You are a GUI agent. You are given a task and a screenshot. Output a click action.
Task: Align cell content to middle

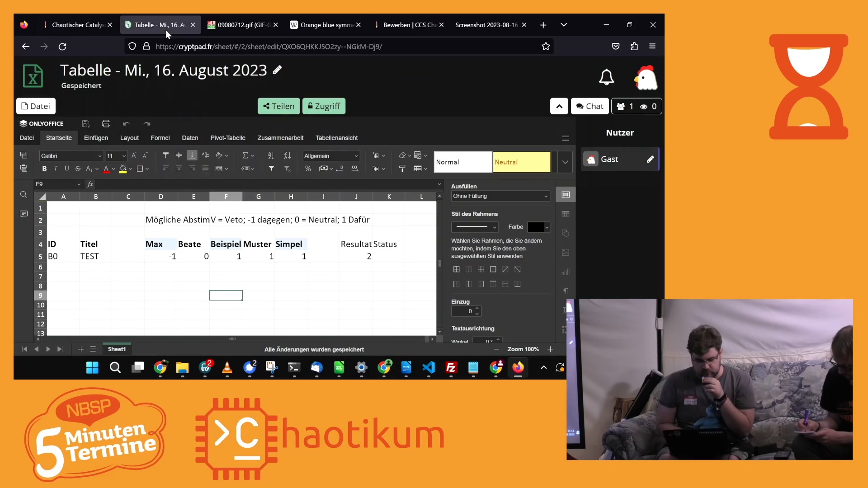(179, 155)
